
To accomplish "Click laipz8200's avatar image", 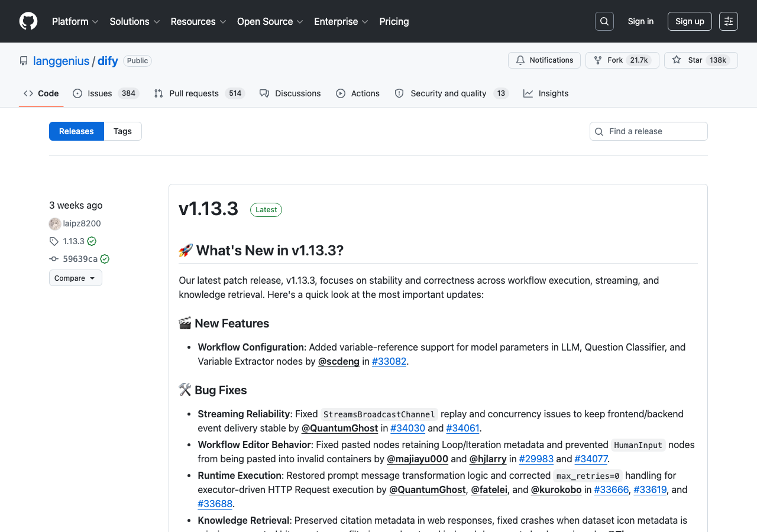I will click(55, 223).
